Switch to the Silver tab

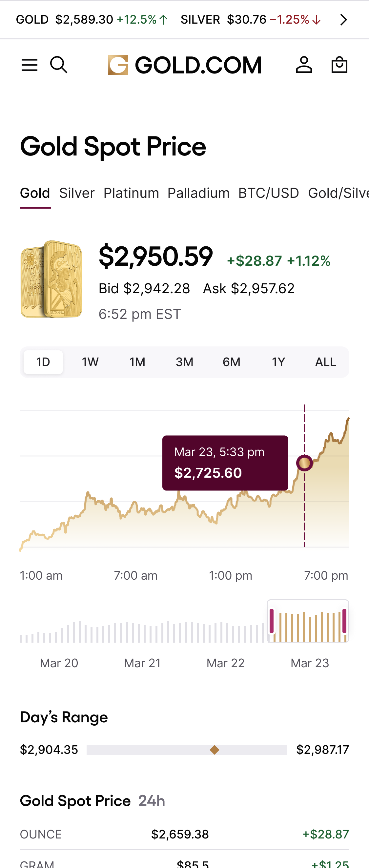point(77,194)
